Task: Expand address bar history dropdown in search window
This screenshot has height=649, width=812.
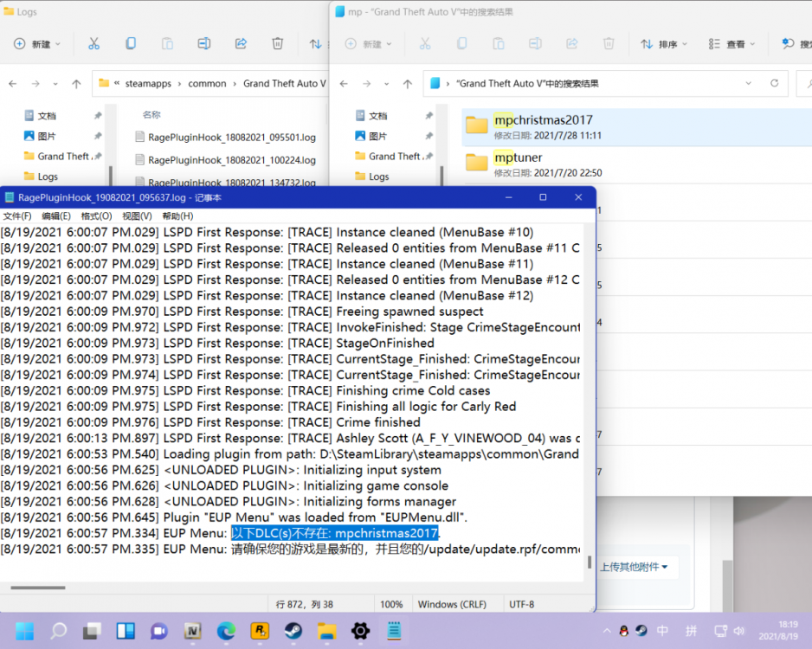Action: click(748, 83)
